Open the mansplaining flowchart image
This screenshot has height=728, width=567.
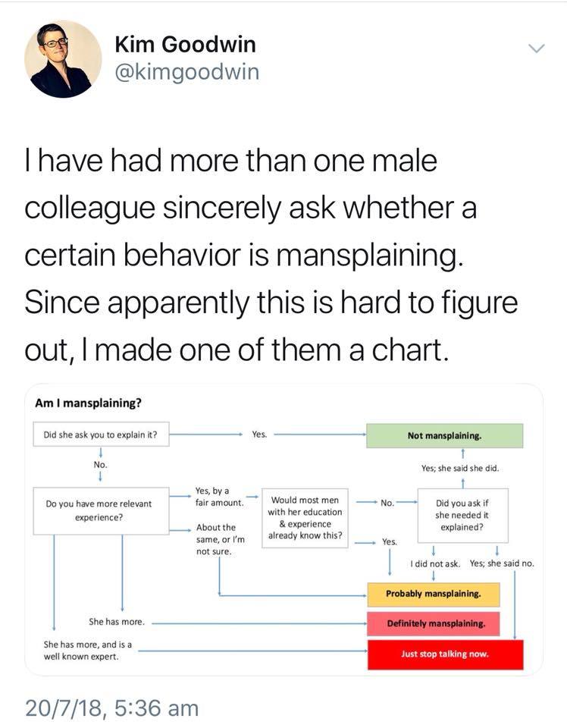click(283, 529)
